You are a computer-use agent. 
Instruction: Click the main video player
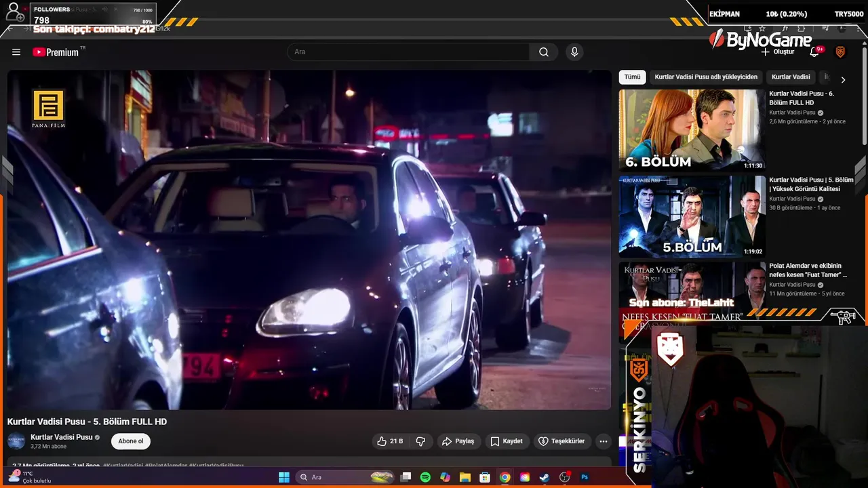click(309, 240)
